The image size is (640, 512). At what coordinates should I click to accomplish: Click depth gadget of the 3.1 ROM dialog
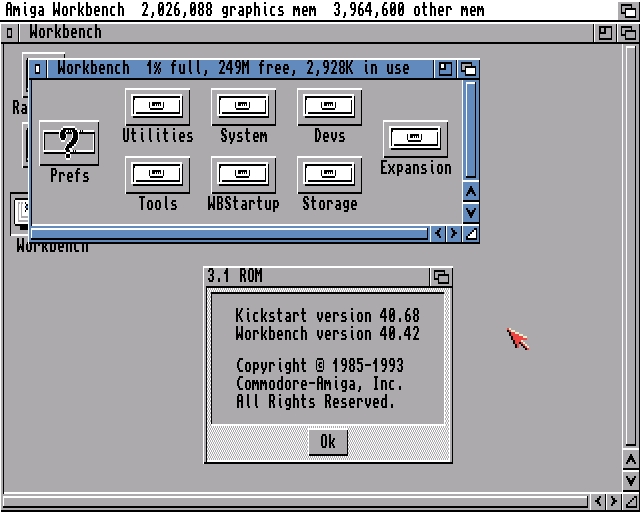[x=441, y=277]
